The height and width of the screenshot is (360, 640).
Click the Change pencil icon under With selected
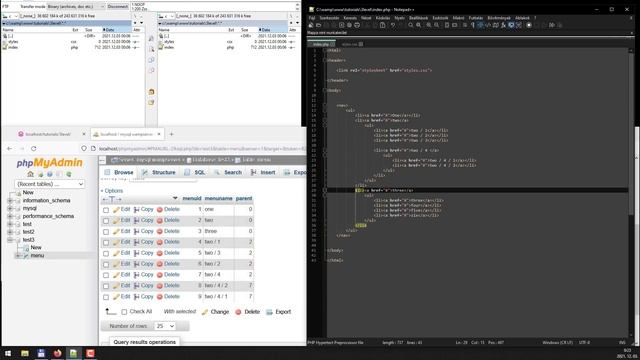click(205, 312)
